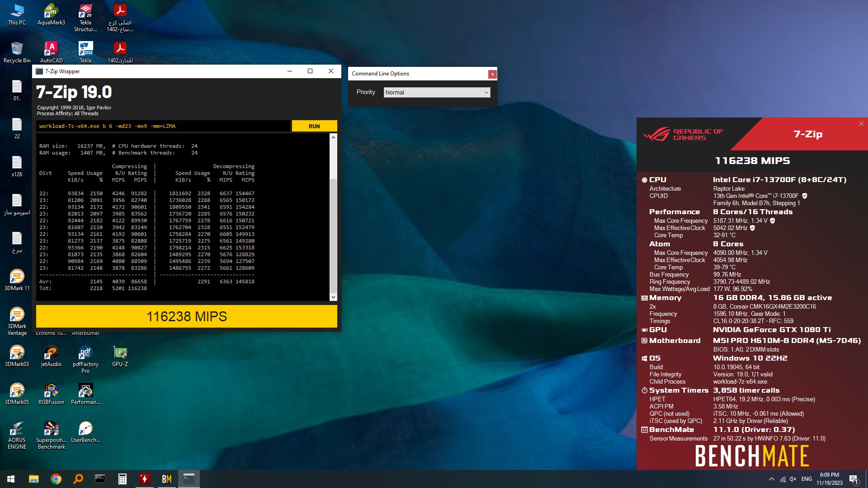Open the notification center icon

tap(854, 479)
